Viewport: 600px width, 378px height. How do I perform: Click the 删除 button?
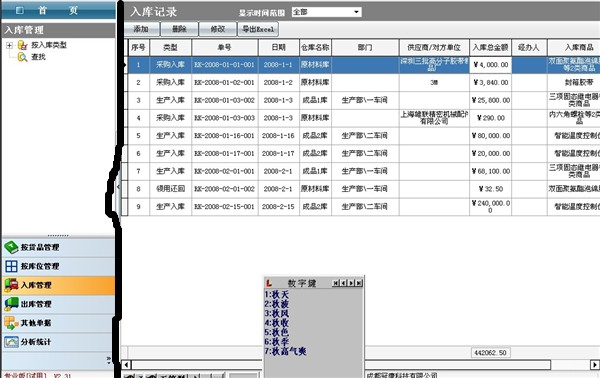179,29
